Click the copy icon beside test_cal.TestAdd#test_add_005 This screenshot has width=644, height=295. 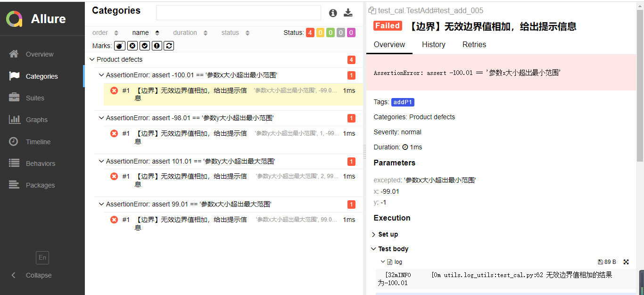point(372,11)
